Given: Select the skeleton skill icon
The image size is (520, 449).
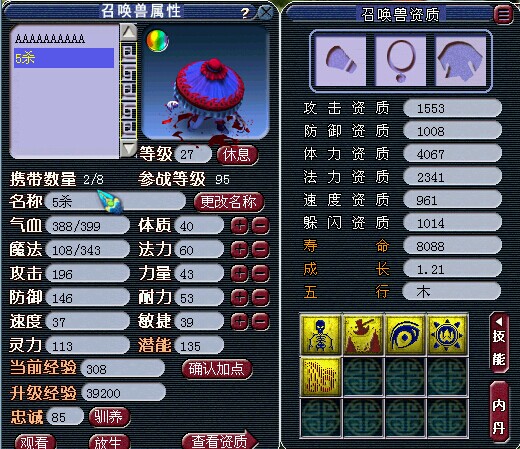Looking at the screenshot, I should click(x=321, y=335).
